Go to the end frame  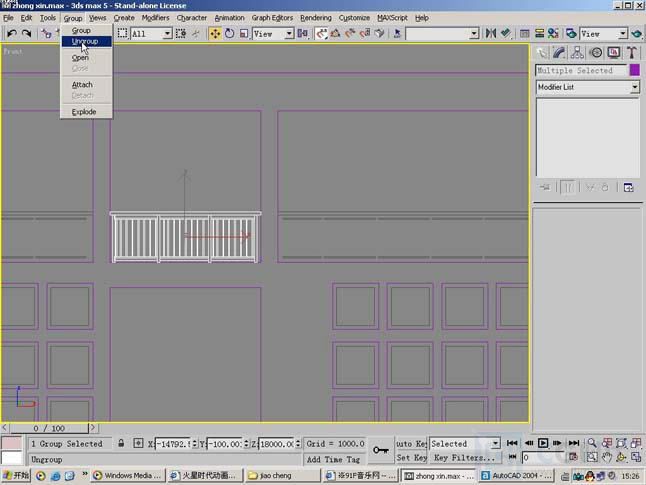(574, 443)
